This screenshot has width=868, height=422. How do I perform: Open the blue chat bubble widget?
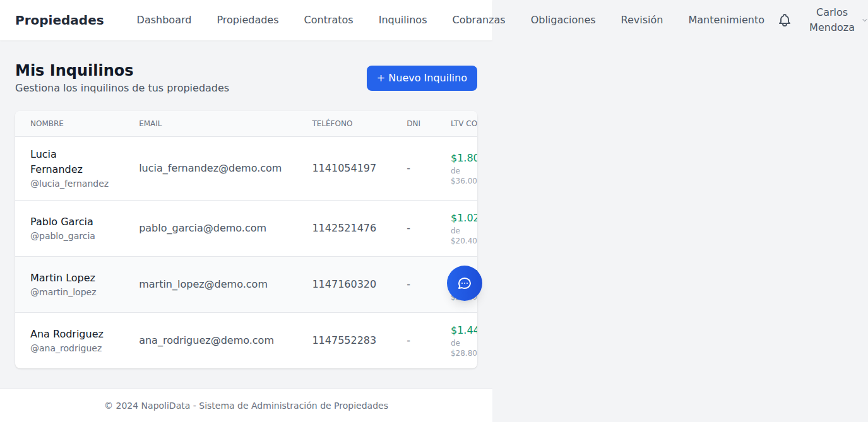click(465, 283)
